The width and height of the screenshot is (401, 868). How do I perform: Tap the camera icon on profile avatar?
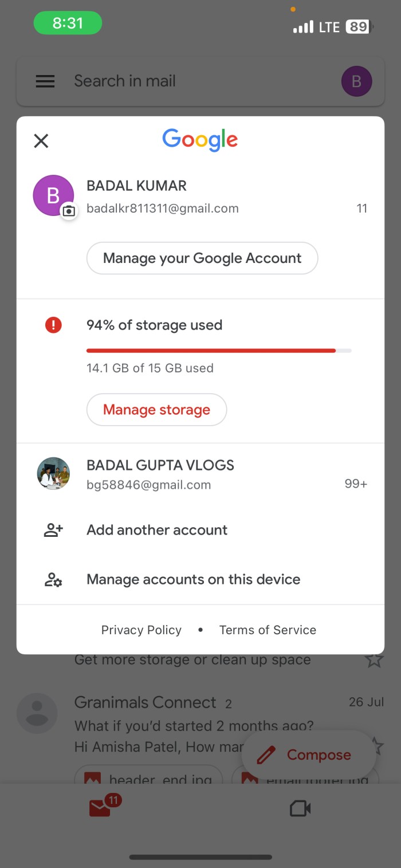point(69,211)
